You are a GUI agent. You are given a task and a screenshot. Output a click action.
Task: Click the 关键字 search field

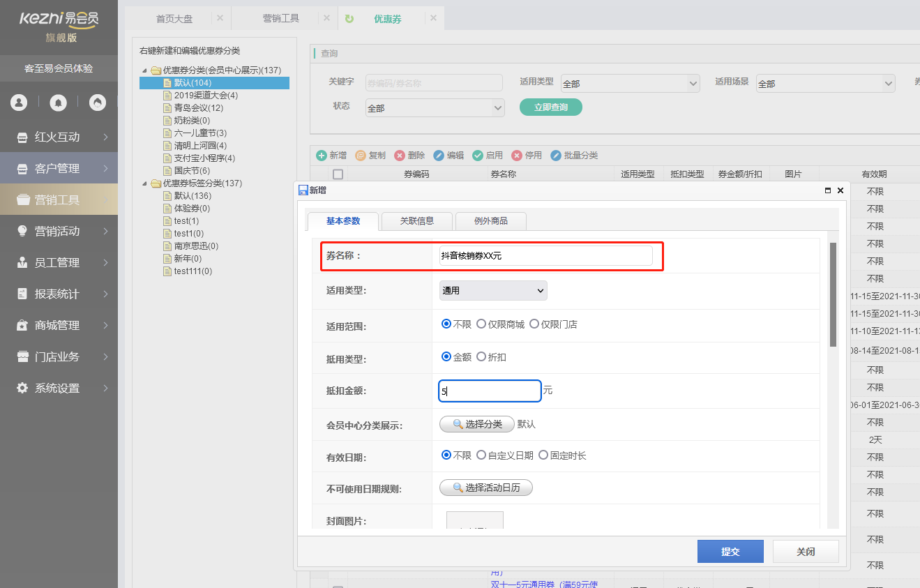(x=434, y=83)
